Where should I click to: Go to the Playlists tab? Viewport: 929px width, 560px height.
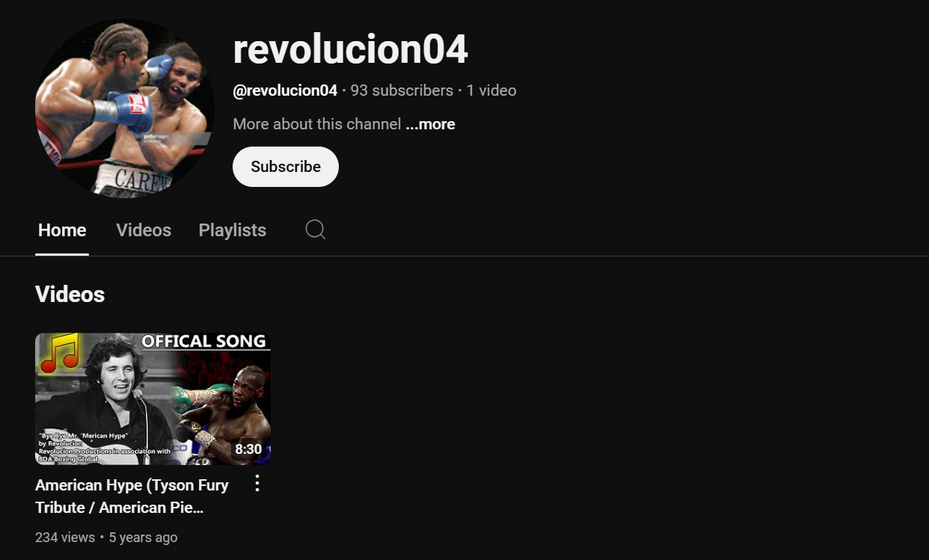[x=233, y=230]
